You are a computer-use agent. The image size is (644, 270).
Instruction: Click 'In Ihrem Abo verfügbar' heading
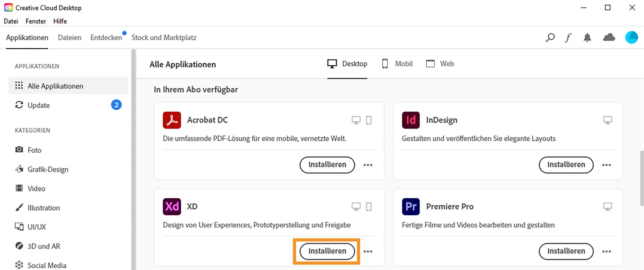(x=196, y=90)
